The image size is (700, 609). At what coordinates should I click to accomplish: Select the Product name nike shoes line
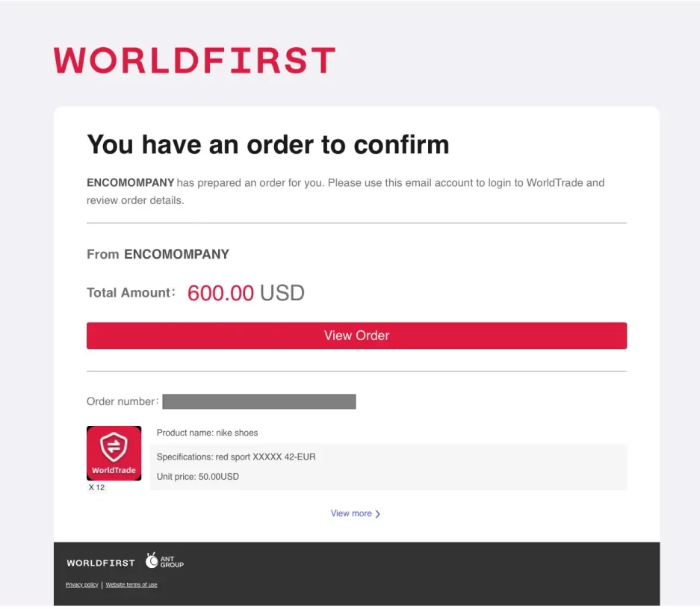pyautogui.click(x=208, y=433)
